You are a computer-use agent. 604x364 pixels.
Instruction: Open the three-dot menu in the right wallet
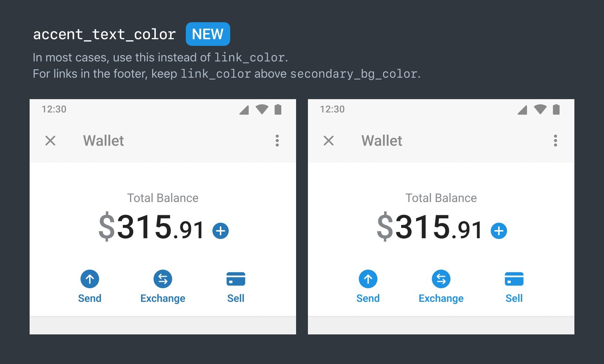(556, 141)
